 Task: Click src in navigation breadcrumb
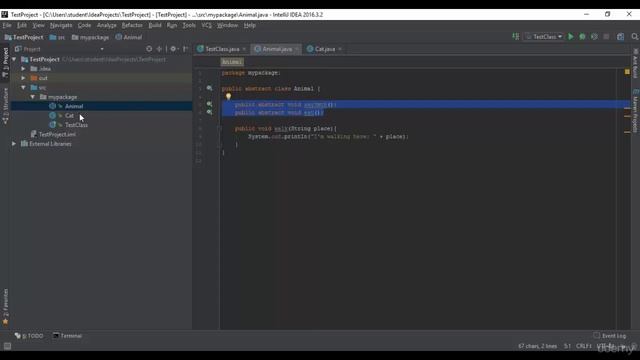click(58, 37)
